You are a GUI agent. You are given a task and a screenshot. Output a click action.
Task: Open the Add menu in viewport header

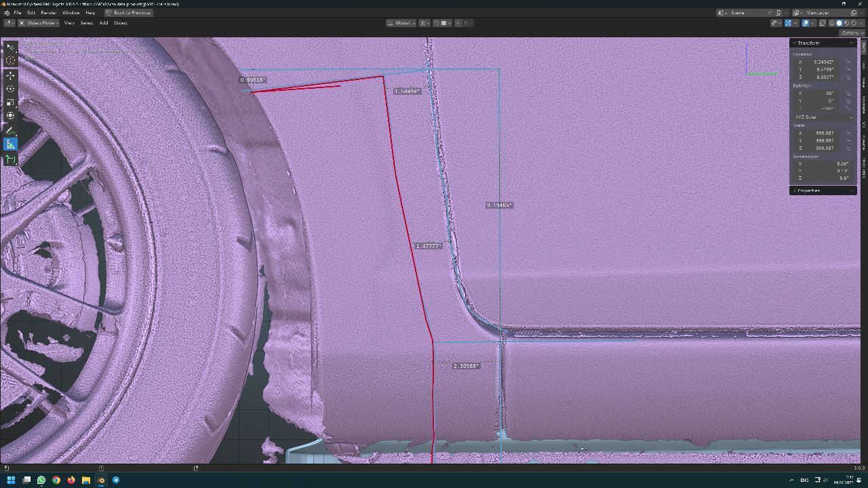(104, 23)
